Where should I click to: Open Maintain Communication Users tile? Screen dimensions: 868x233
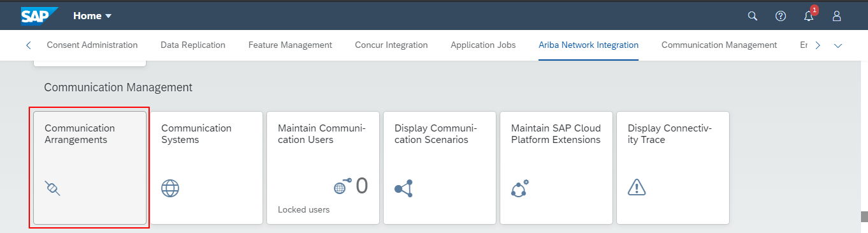click(x=323, y=168)
